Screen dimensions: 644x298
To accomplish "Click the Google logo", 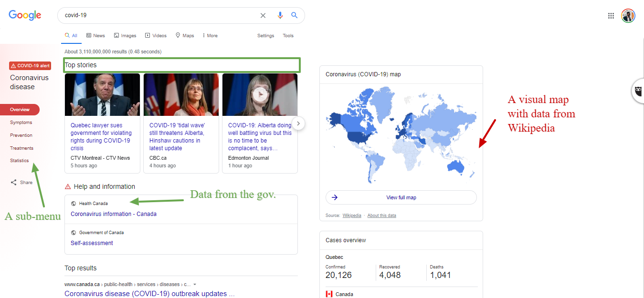I will click(25, 15).
